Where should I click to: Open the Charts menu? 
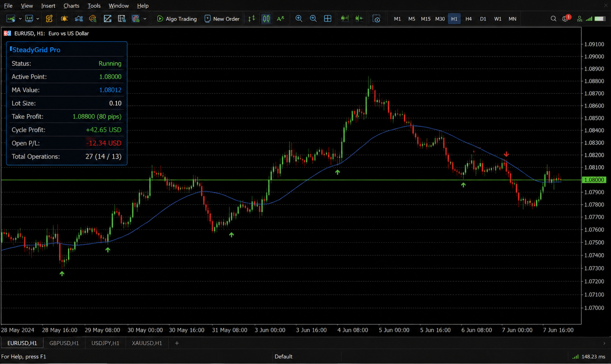[x=71, y=6]
